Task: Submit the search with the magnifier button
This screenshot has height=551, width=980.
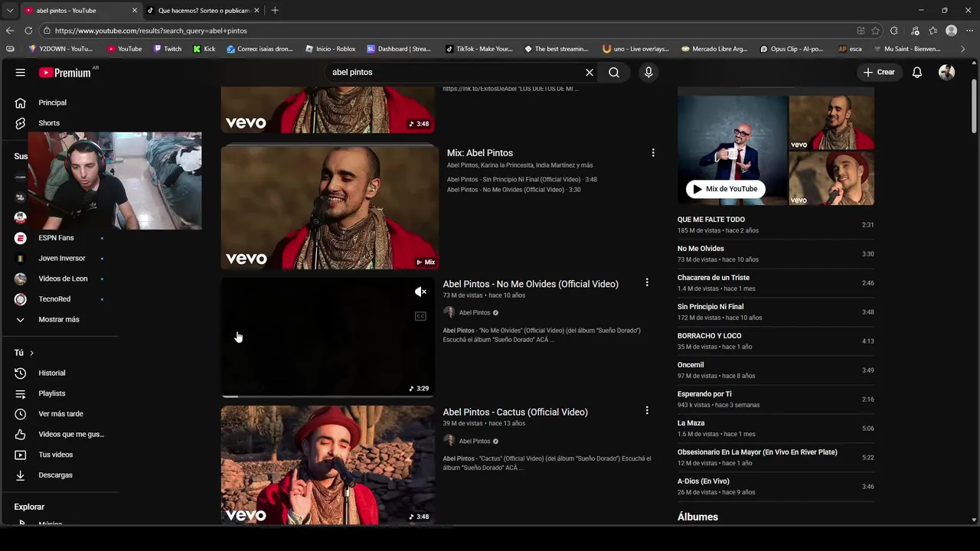Action: pos(614,72)
